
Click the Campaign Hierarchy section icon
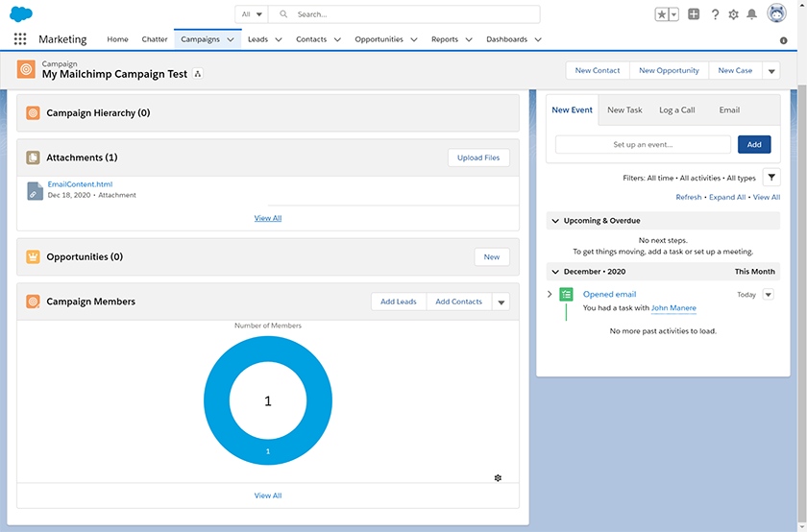coord(33,112)
